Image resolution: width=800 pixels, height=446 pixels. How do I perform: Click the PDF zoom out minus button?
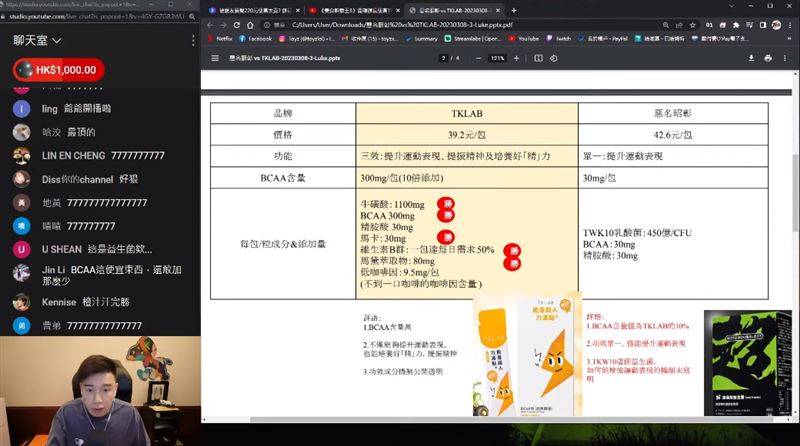pos(478,58)
